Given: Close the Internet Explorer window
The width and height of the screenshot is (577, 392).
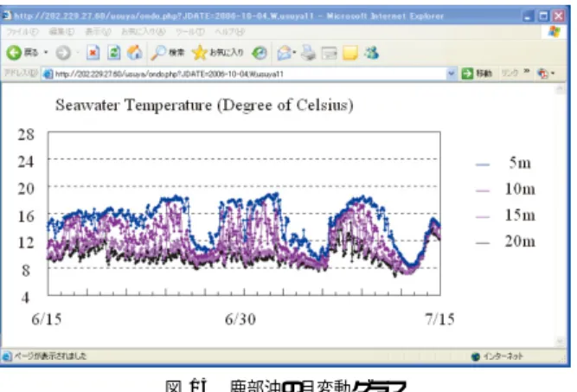Looking at the screenshot, I should click(559, 16).
